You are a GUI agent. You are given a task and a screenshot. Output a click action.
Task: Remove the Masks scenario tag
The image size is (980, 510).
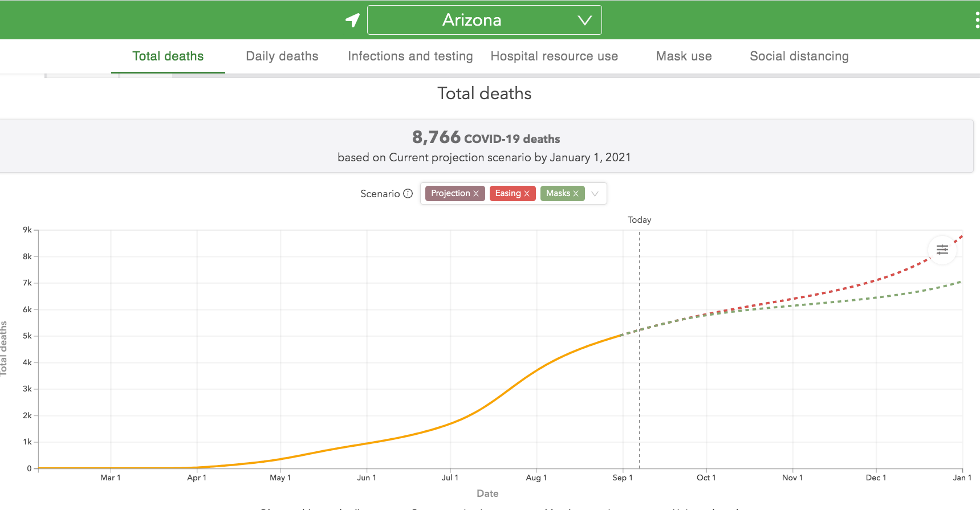pos(576,194)
